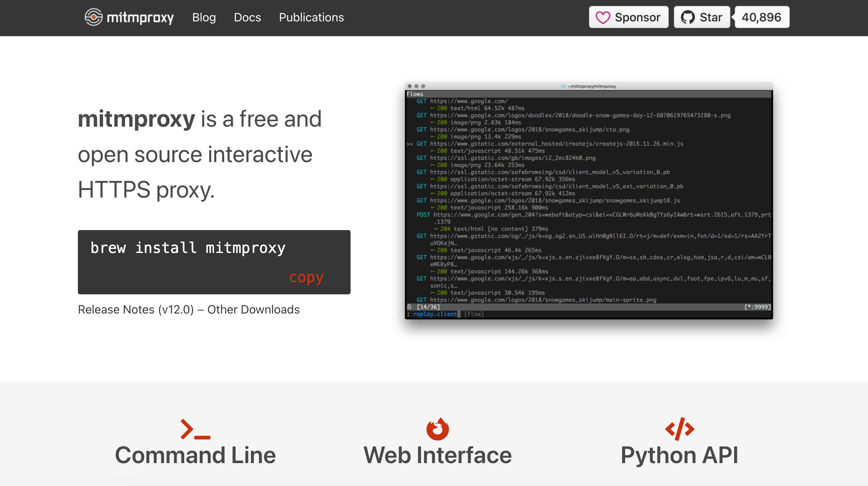The width and height of the screenshot is (868, 486).
Task: Click the Web Interface heading
Action: coord(437,455)
